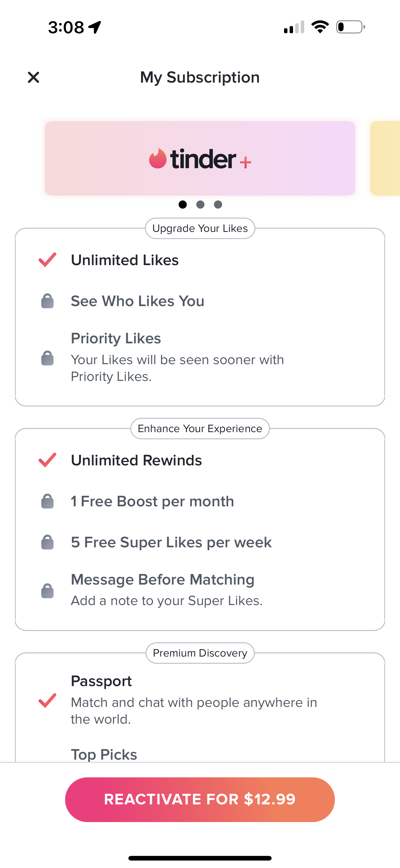Select the second carousel page dot

point(200,205)
